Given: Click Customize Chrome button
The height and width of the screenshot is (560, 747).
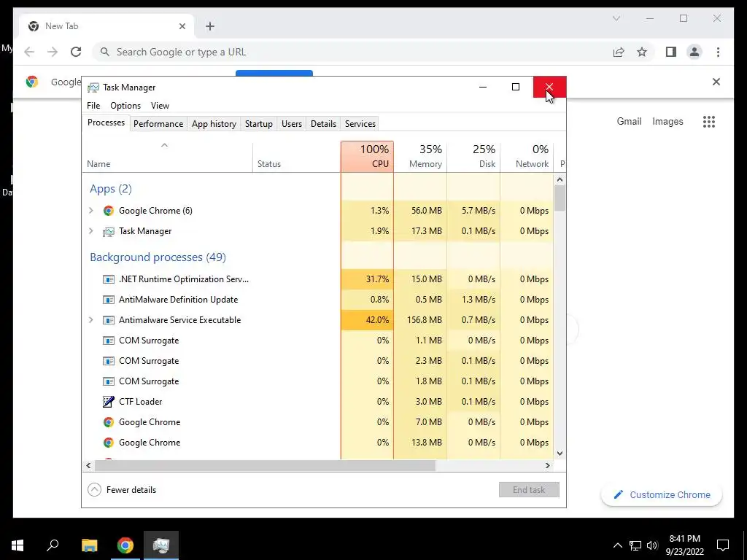Looking at the screenshot, I should coord(662,495).
